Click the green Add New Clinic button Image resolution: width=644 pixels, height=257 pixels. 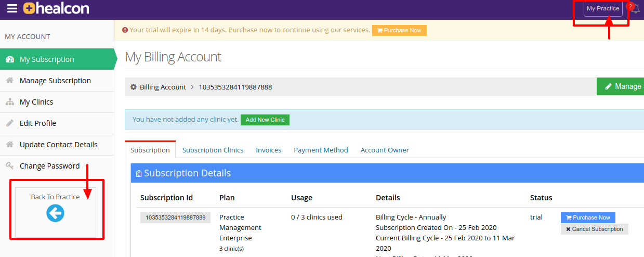pyautogui.click(x=265, y=120)
